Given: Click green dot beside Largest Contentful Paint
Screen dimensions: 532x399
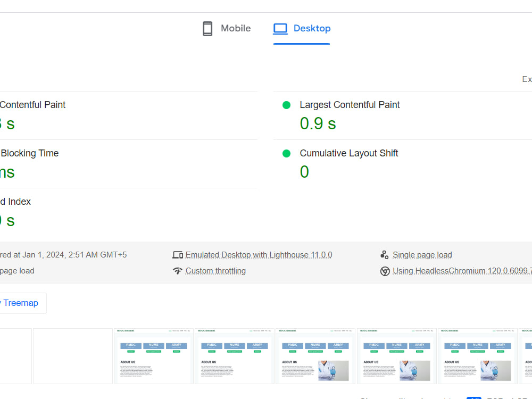Looking at the screenshot, I should (x=286, y=105).
